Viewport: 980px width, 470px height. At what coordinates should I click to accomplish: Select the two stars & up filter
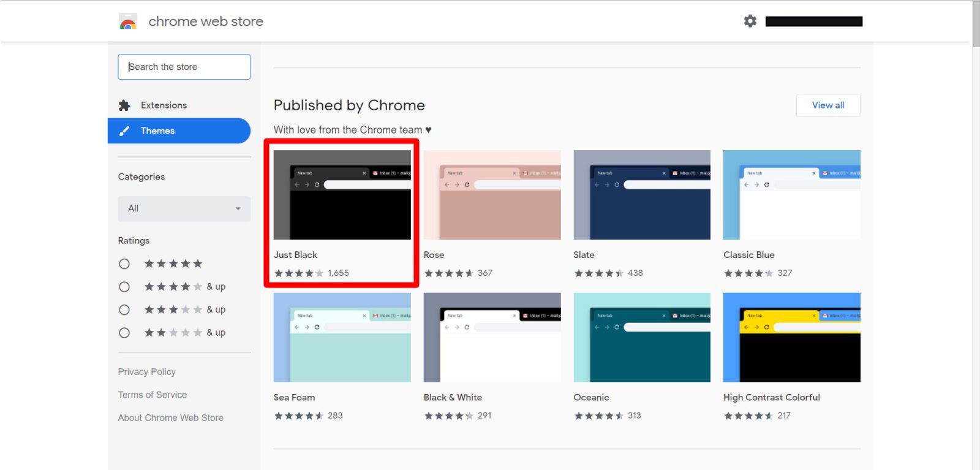tap(124, 333)
